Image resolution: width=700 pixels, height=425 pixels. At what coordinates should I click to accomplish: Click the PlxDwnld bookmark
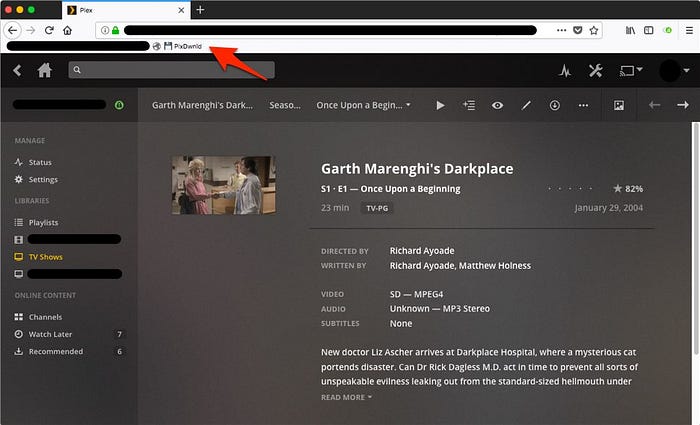tap(183, 46)
